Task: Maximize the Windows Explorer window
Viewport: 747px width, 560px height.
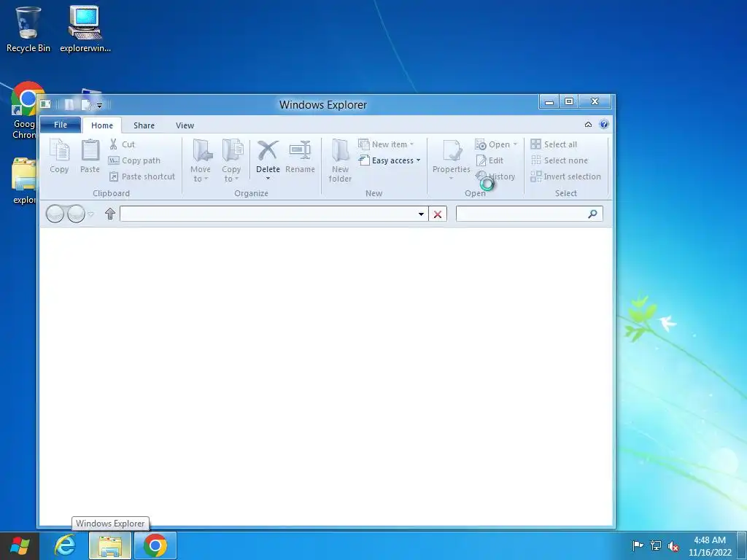Action: (x=569, y=101)
